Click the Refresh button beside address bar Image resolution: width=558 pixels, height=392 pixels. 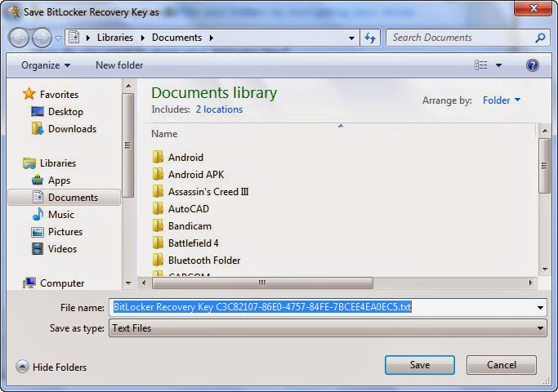[x=370, y=38]
